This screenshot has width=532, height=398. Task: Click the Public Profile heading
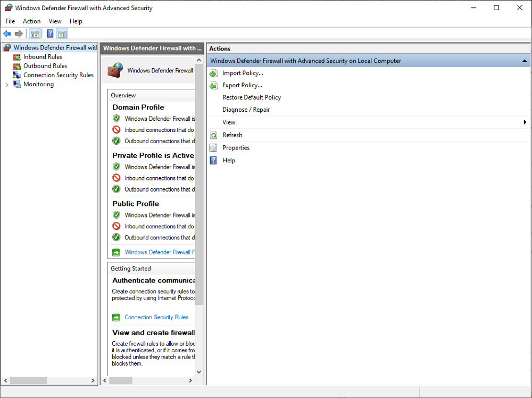136,204
